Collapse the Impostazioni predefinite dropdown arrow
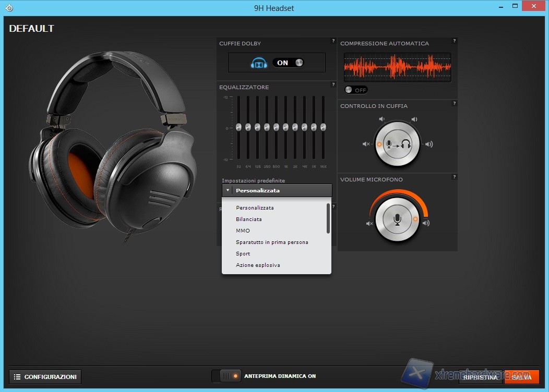 pyautogui.click(x=228, y=190)
